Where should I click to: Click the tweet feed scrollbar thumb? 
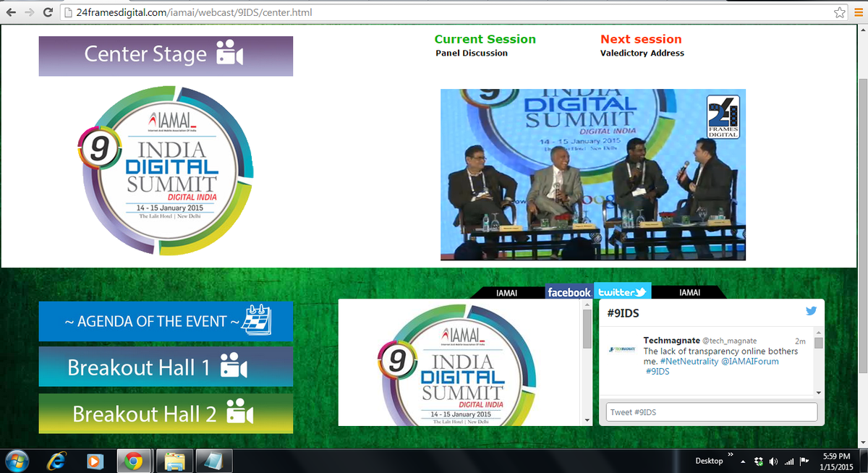818,343
